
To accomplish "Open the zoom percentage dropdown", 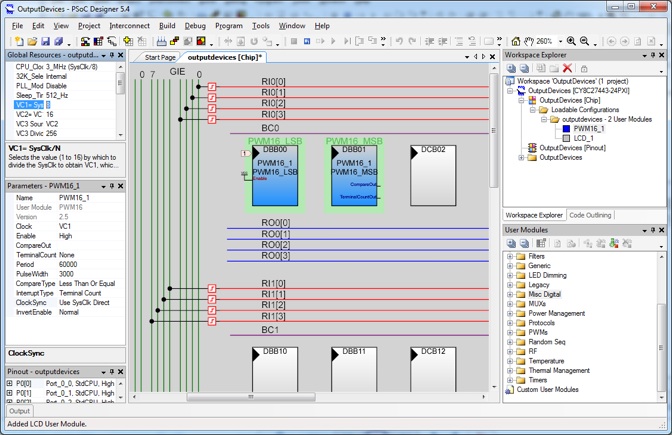I will click(560, 41).
